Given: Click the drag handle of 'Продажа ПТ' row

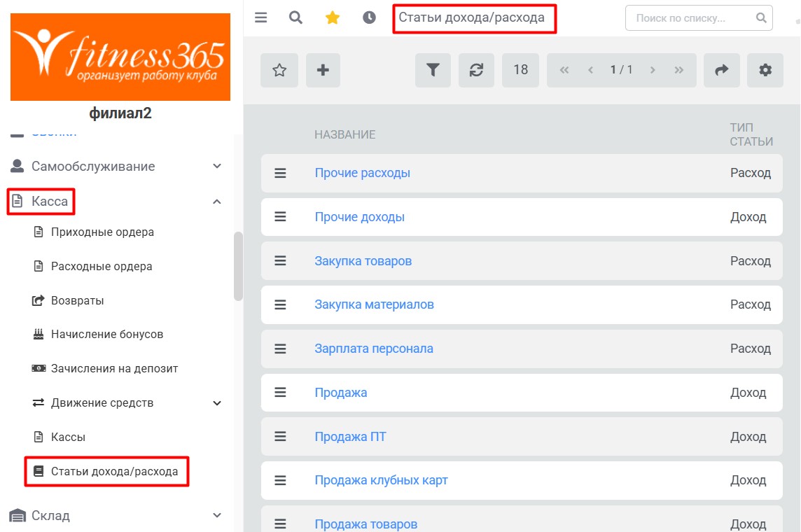Looking at the screenshot, I should coord(281,437).
